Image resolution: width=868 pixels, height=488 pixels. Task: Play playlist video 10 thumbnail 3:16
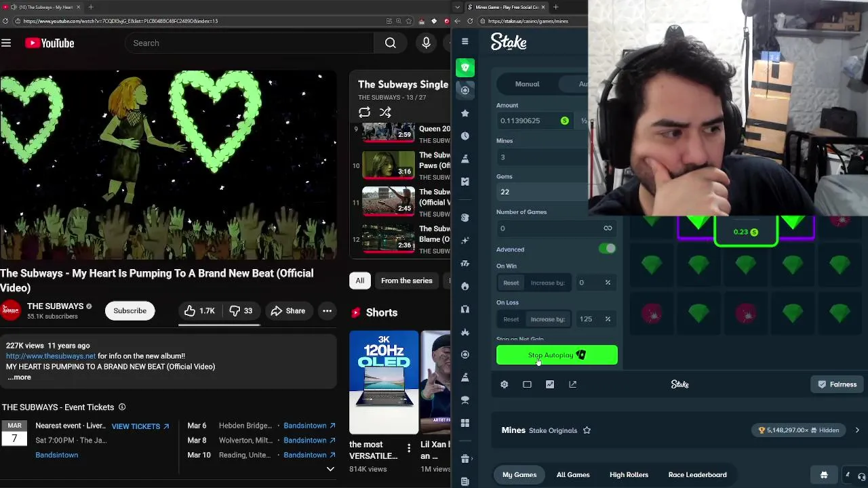click(x=388, y=165)
